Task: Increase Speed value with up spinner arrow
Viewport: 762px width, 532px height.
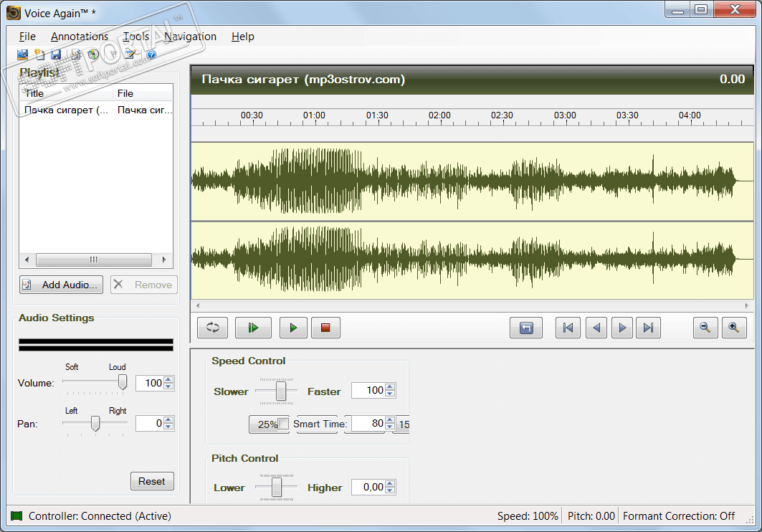Action: (390, 386)
